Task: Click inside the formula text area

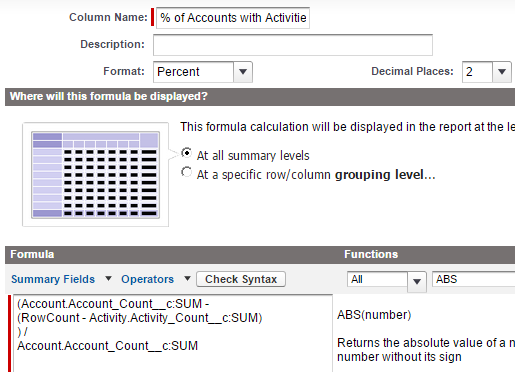Action: tap(173, 333)
